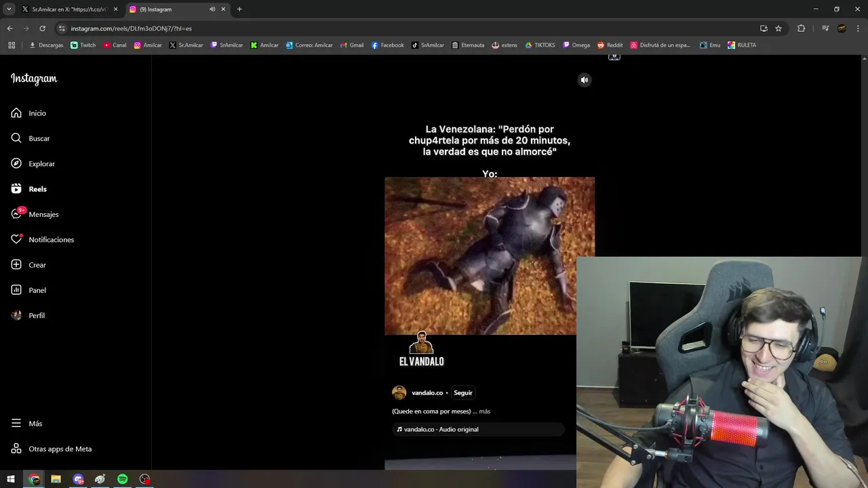View site information icon
Screen dimensions: 868x488
click(62, 28)
